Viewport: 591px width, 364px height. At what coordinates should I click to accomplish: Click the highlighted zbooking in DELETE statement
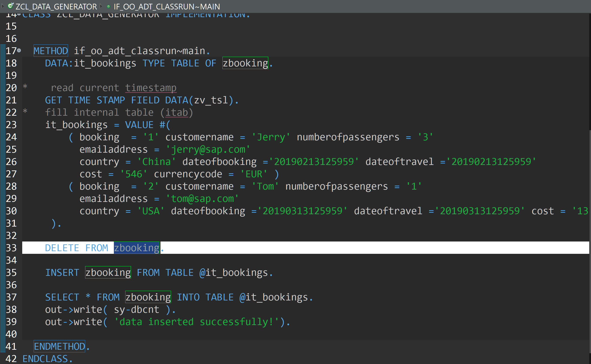(x=137, y=248)
